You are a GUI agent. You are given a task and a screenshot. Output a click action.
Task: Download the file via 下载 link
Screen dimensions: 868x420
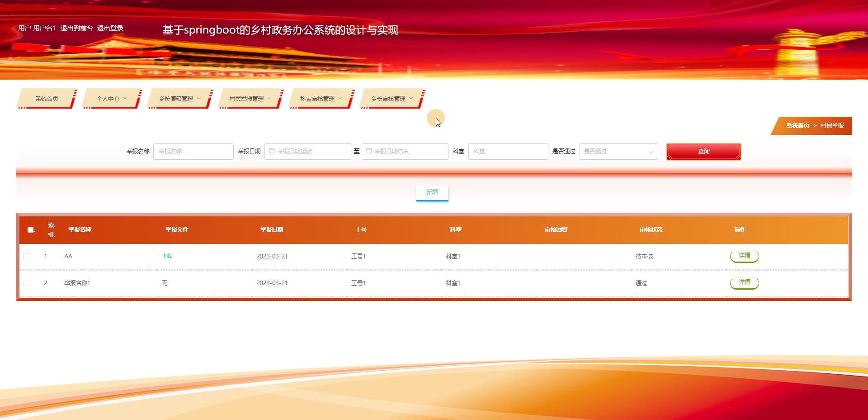point(167,256)
